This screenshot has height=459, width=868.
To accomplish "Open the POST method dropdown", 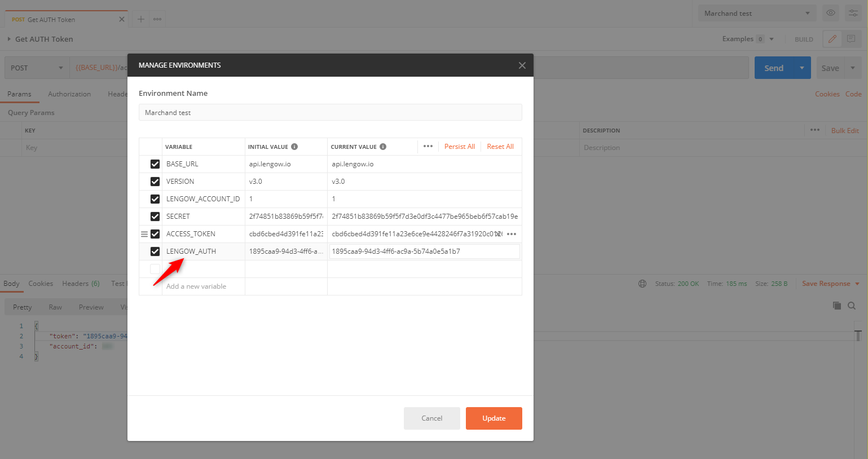I will coord(37,68).
